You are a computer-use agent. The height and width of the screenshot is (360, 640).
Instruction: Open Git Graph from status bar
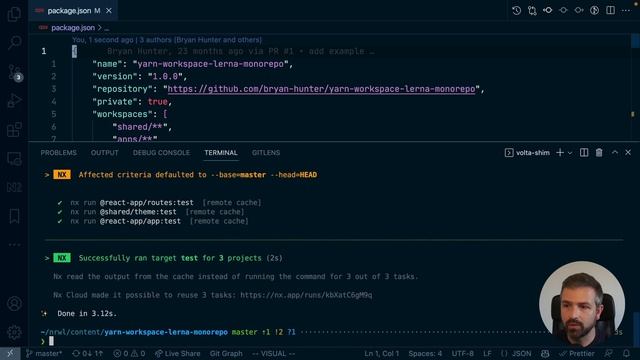[x=226, y=353]
